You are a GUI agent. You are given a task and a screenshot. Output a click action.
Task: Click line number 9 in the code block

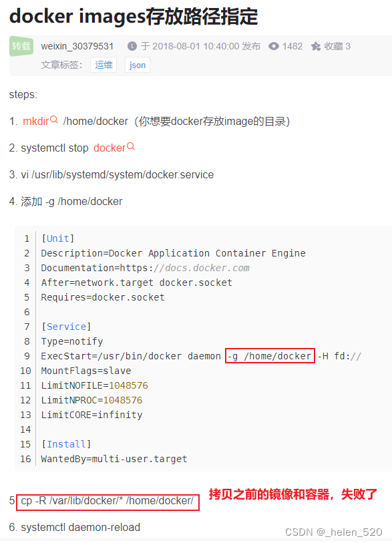(x=26, y=355)
